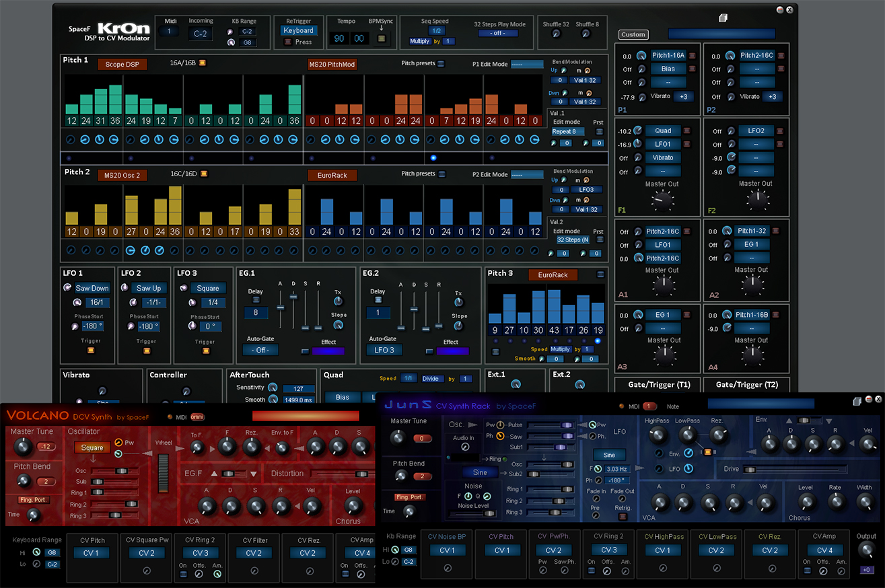Click the Val.1 Prst preset button
The width and height of the screenshot is (885, 588).
pos(599,132)
